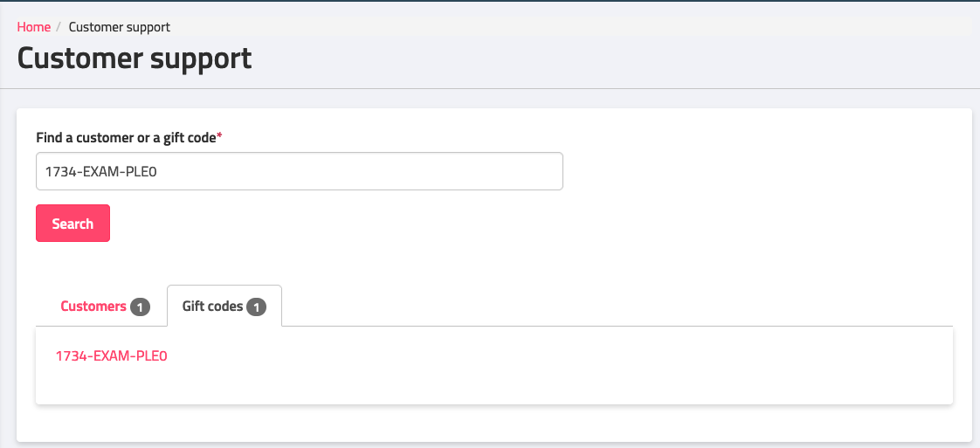The width and height of the screenshot is (980, 448).
Task: Focus the customer or gift code search field
Action: [x=299, y=172]
